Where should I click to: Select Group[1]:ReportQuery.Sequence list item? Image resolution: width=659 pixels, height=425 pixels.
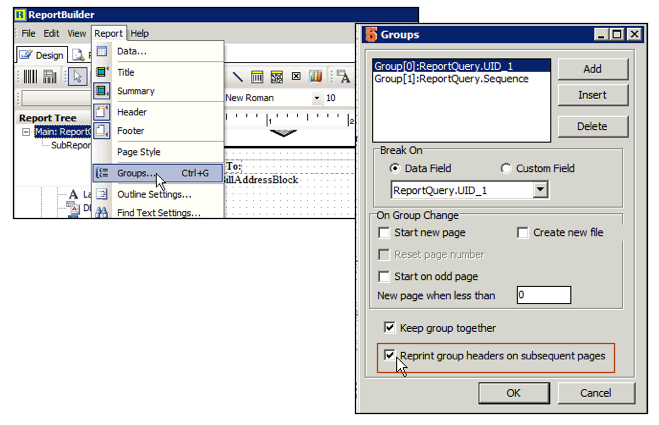tap(461, 79)
